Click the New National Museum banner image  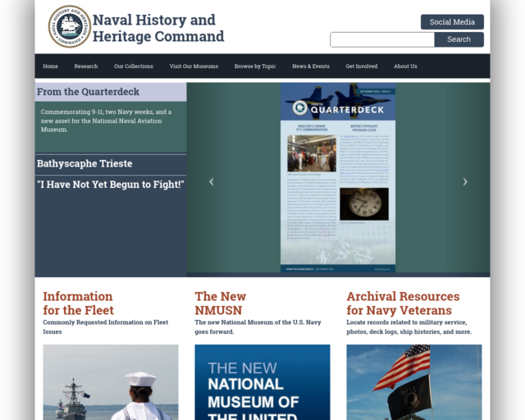click(x=262, y=382)
